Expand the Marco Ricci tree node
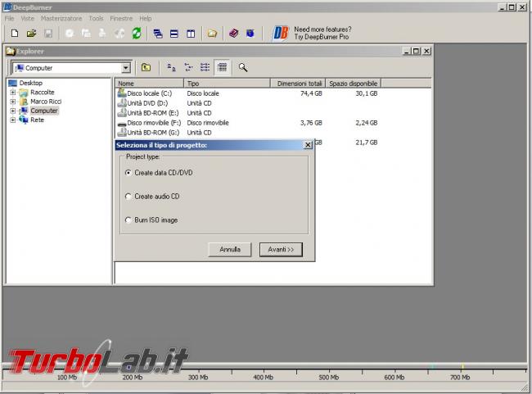 (x=13, y=102)
